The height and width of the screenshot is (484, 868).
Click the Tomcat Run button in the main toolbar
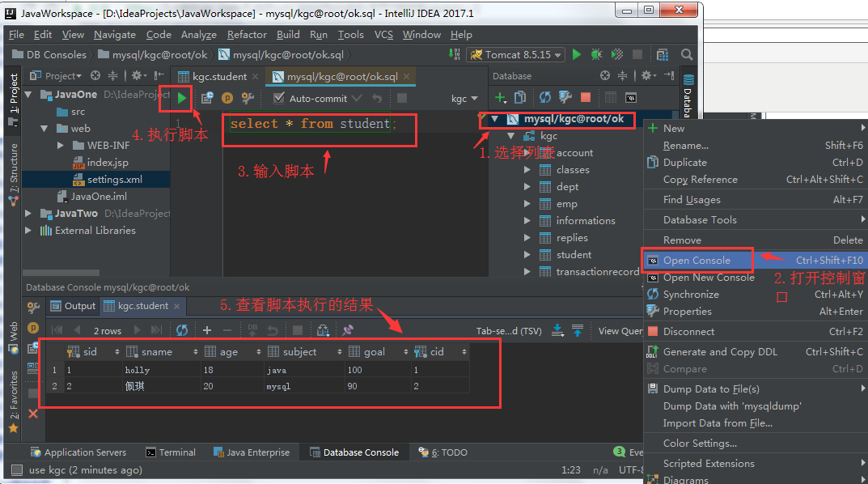pos(577,54)
